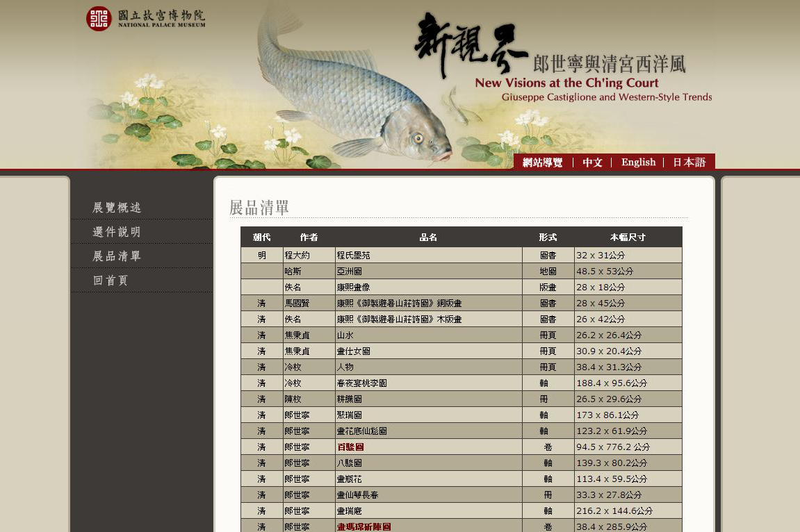Click the 本幅尺寸 column header

pos(628,238)
